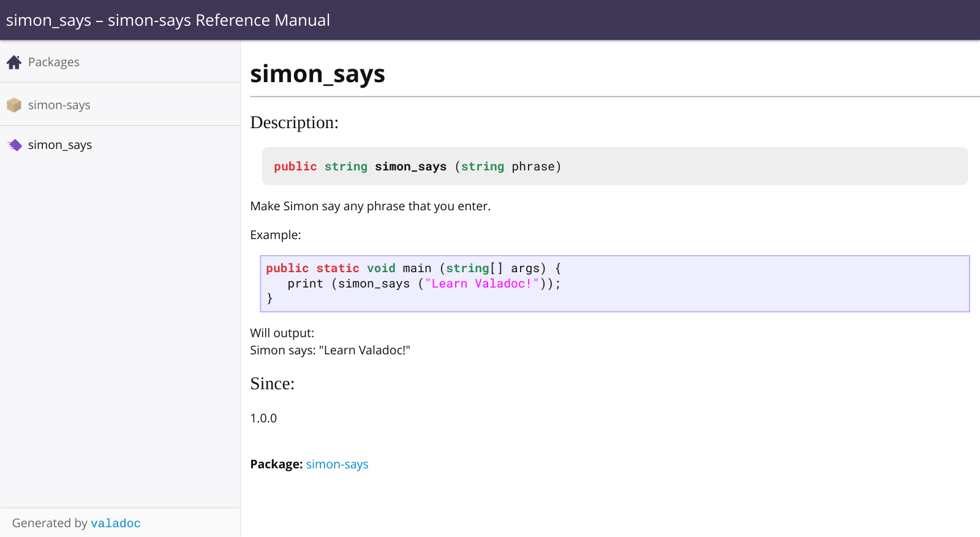Viewport: 980px width, 537px height.
Task: Click the bold Package: label
Action: (x=276, y=464)
